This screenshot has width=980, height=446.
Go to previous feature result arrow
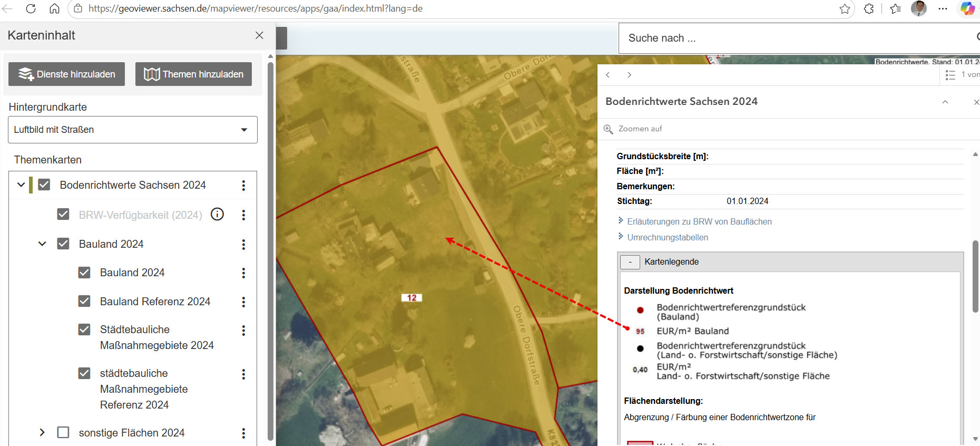[608, 75]
